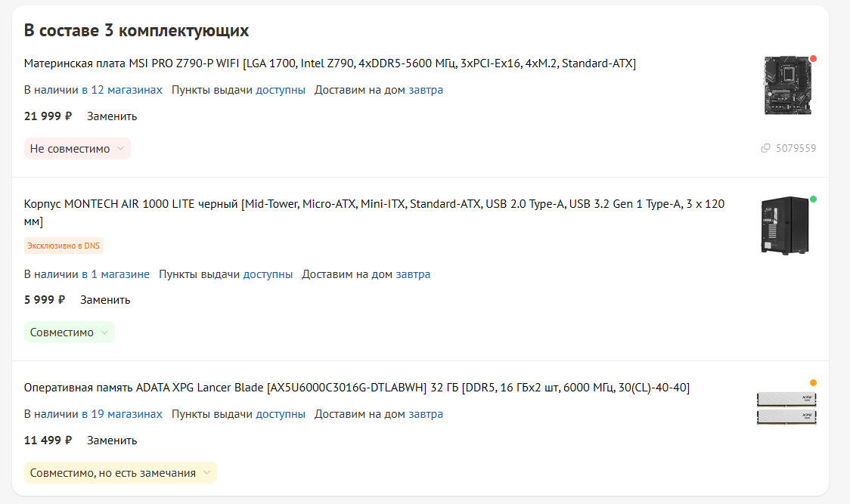
Task: Click the 'Эксклюзивно в DNS' badge
Action: point(64,246)
